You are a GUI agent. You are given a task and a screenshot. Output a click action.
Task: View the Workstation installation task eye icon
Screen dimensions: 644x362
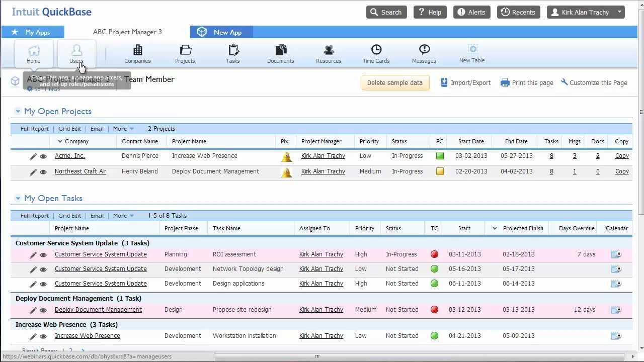43,336
